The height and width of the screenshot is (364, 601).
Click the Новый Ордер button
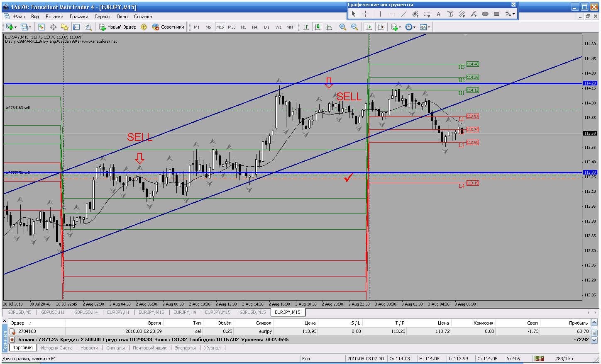(118, 27)
